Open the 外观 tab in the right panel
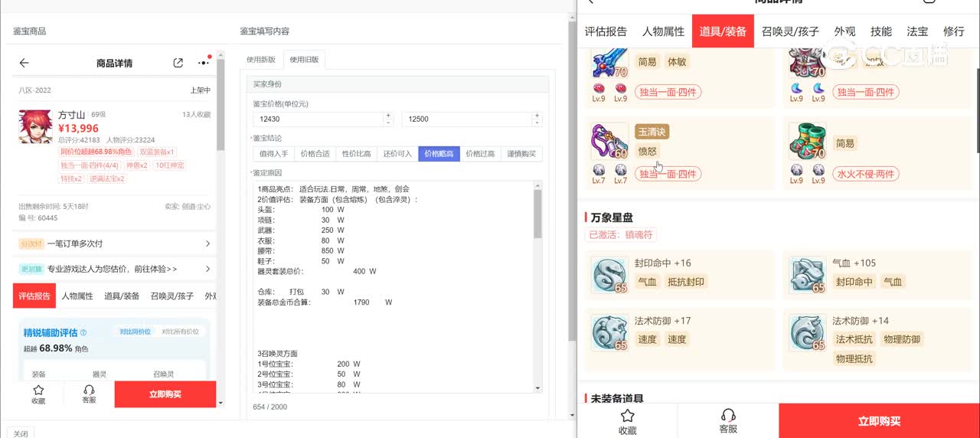The image size is (980, 438). click(x=845, y=31)
